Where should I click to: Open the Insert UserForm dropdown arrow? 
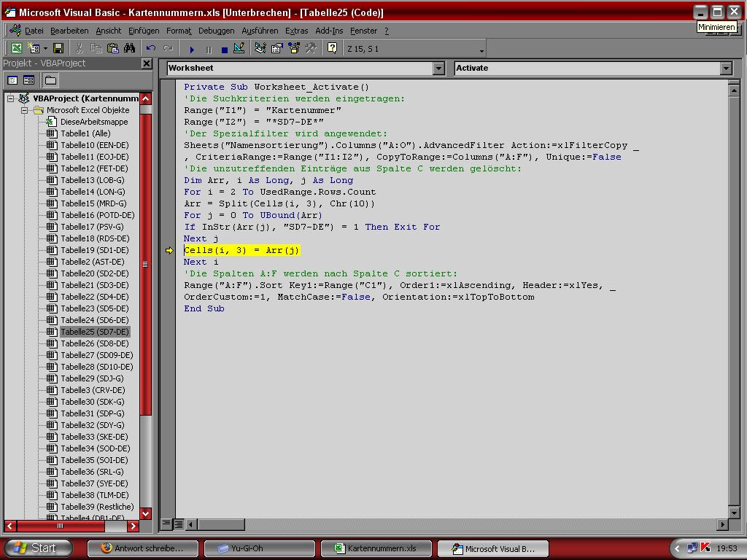pos(45,48)
